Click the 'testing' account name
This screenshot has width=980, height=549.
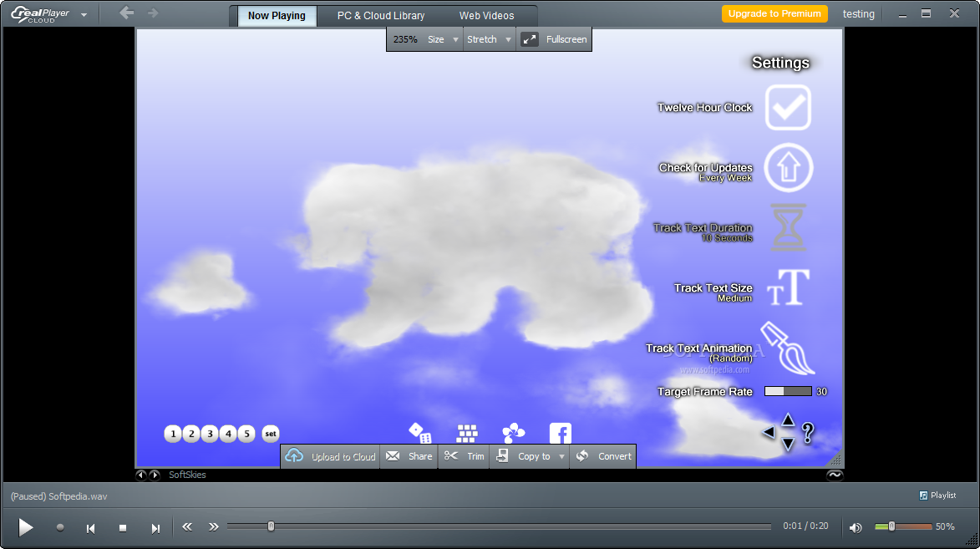858,13
